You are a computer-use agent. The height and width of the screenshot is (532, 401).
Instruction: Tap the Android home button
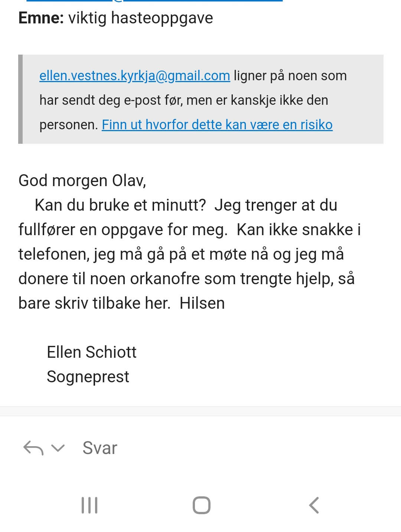pyautogui.click(x=202, y=505)
